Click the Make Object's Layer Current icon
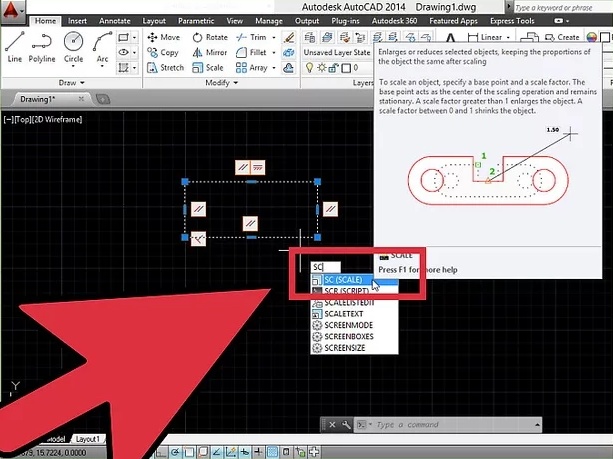Screen dimensions: 613x459 [x=327, y=37]
